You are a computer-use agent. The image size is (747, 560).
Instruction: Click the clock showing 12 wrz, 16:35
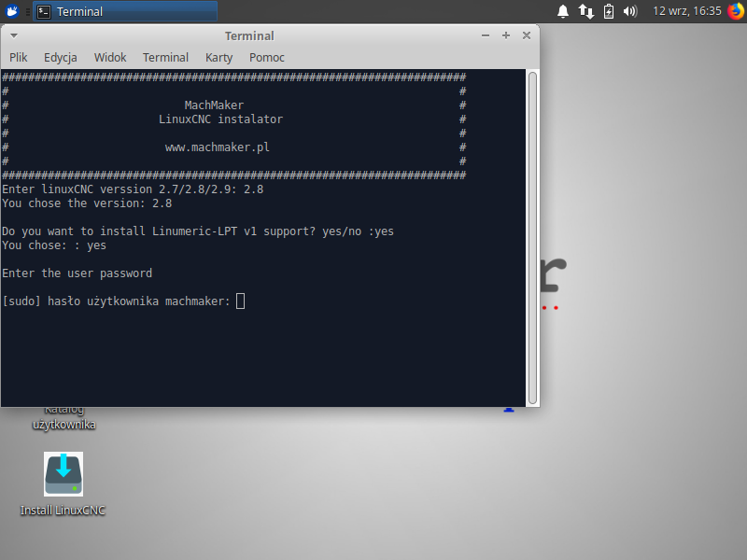(686, 11)
